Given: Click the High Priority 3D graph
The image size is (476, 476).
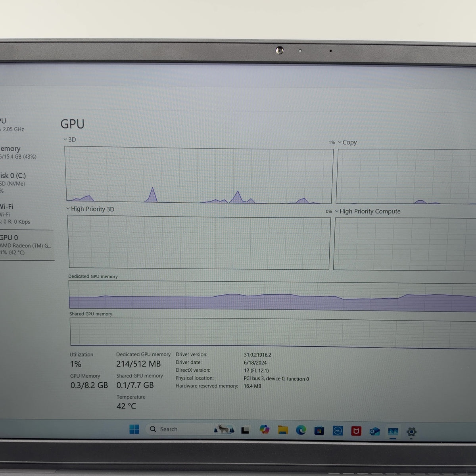Looking at the screenshot, I should point(199,242).
